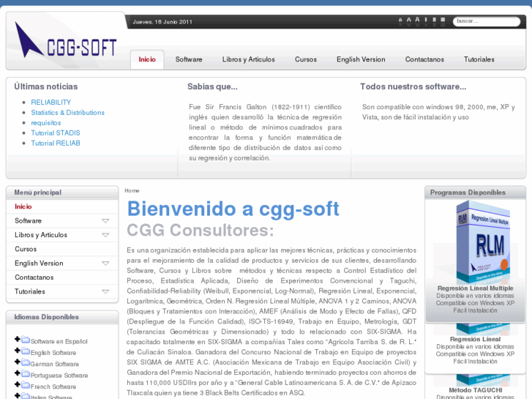This screenshot has width=532, height=399.
Task: Click the buscar search field
Action: 486,21
